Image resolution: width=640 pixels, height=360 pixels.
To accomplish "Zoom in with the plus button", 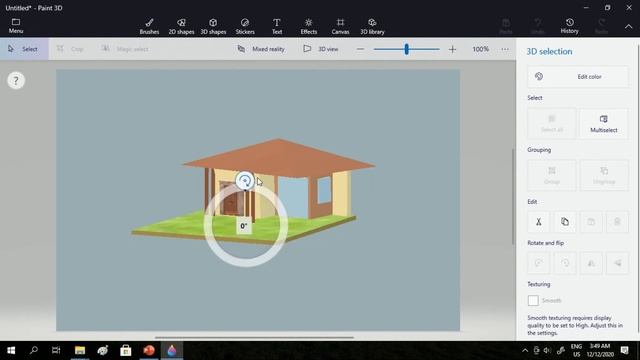I will click(x=452, y=49).
